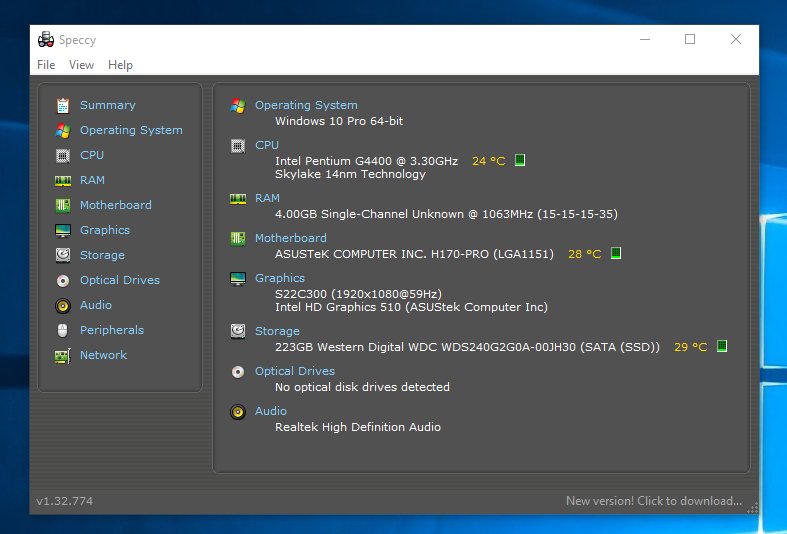The width and height of the screenshot is (787, 534).
Task: Open Peripherals via the mouse icon
Action: 63,330
